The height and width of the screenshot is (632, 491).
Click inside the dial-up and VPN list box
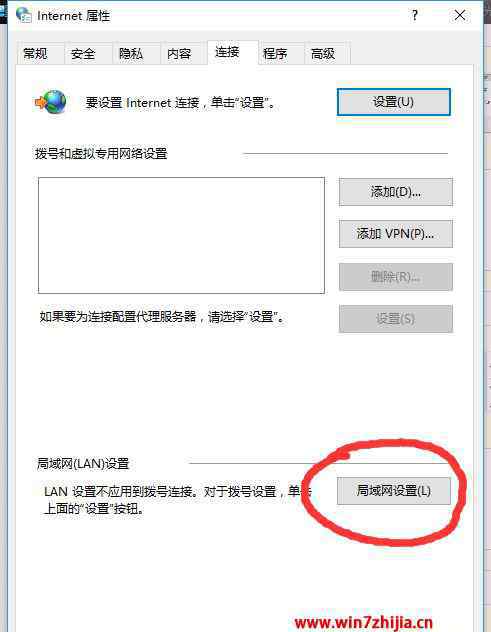pos(181,235)
